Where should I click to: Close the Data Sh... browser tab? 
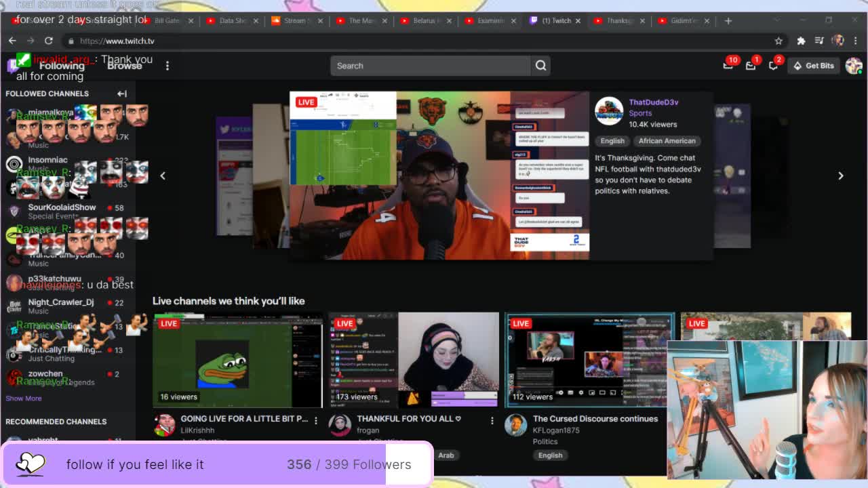[256, 20]
